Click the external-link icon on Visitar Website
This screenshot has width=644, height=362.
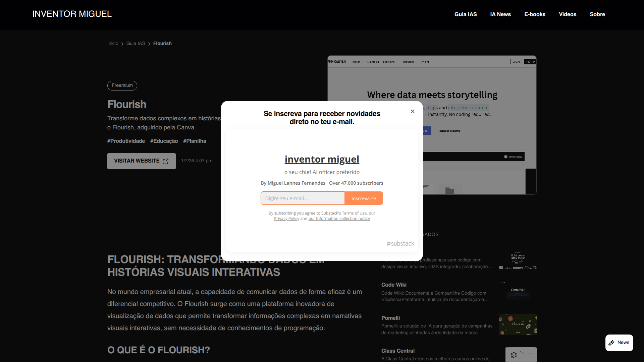click(166, 161)
